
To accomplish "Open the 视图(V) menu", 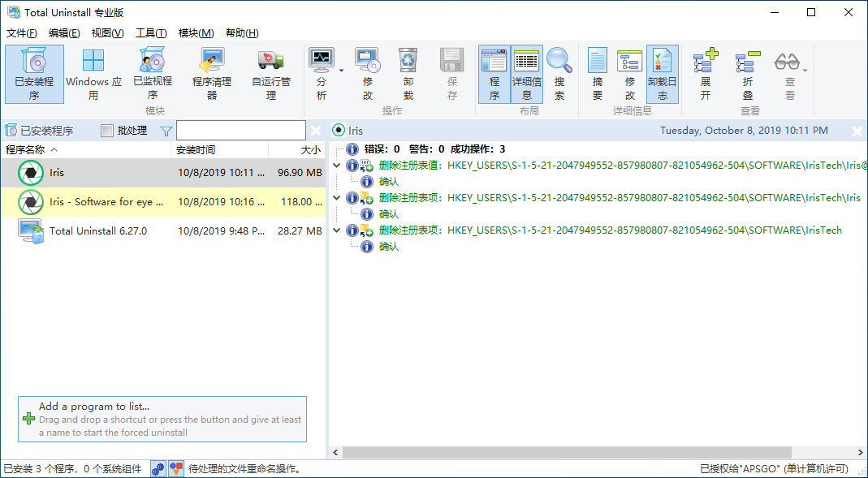I will tap(107, 33).
